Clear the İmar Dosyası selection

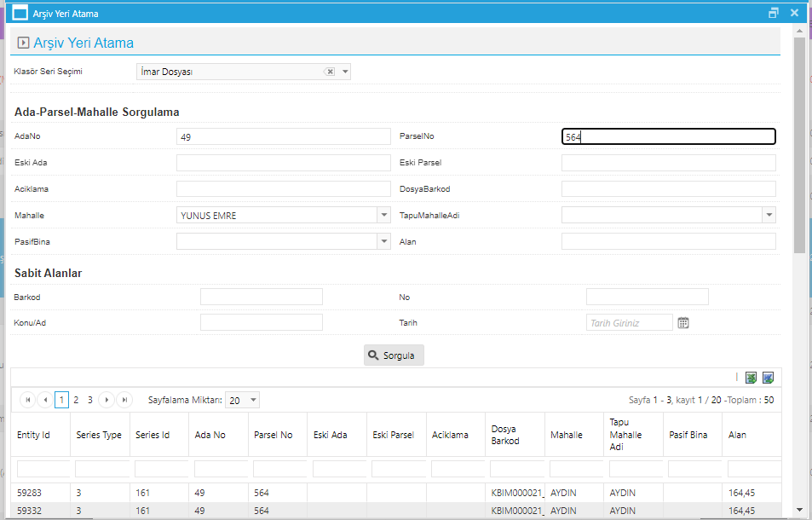330,72
